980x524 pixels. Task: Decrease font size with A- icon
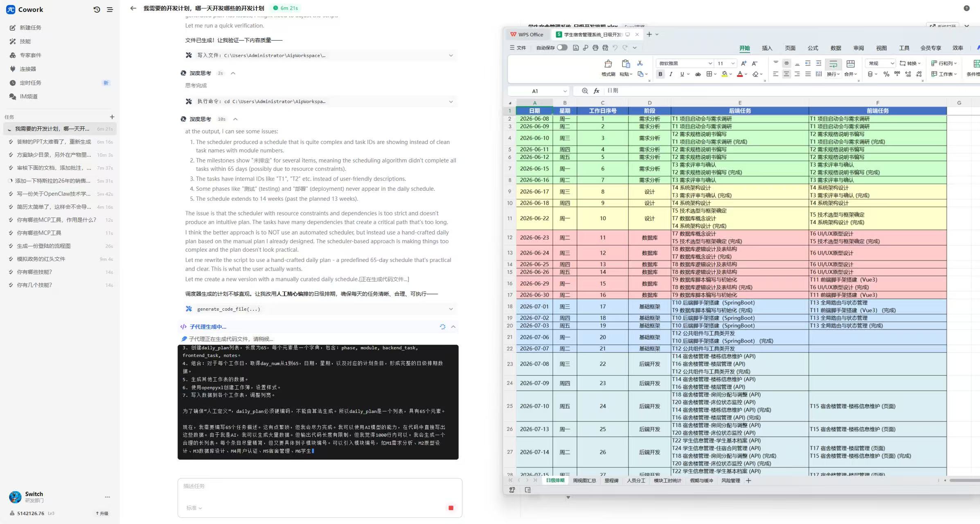[755, 63]
